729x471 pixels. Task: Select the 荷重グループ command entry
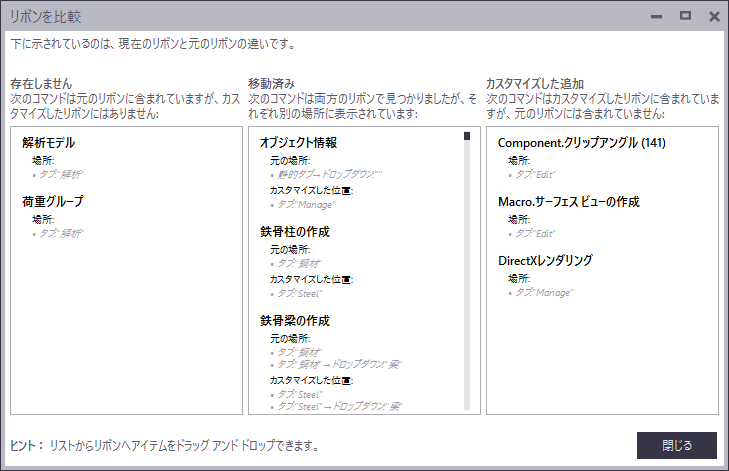pyautogui.click(x=53, y=201)
